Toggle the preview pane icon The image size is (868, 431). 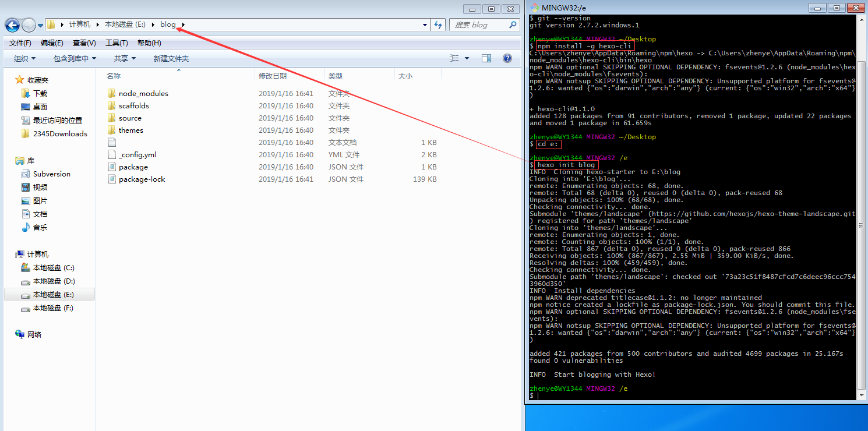(486, 58)
